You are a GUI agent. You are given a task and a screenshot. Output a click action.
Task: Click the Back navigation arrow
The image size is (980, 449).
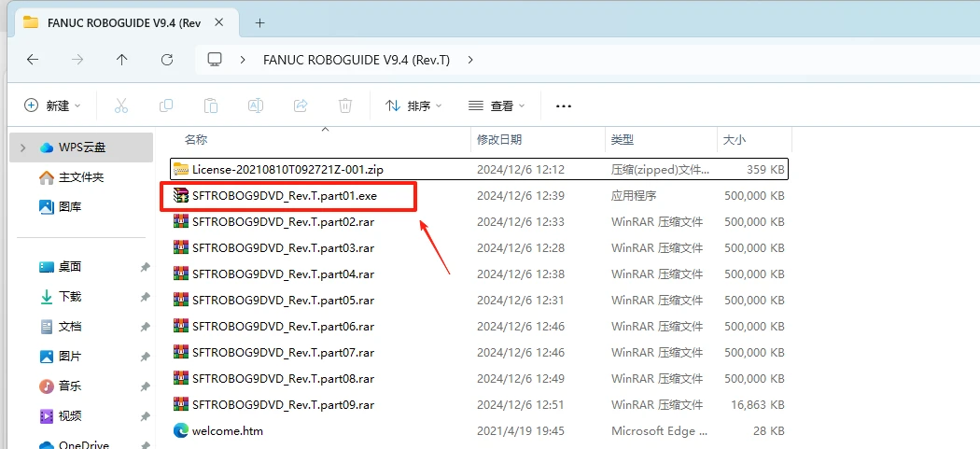pos(33,60)
